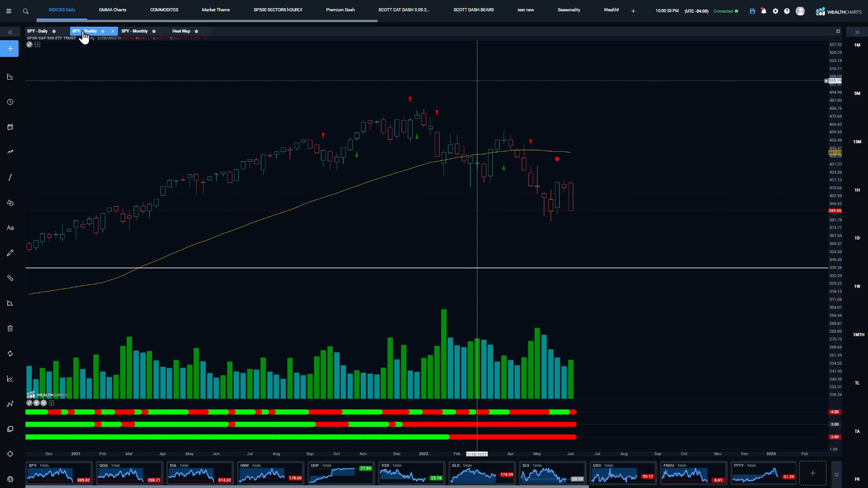The image size is (868, 488).
Task: Toggle the round hide button on indicator pane
Action: pos(29,403)
